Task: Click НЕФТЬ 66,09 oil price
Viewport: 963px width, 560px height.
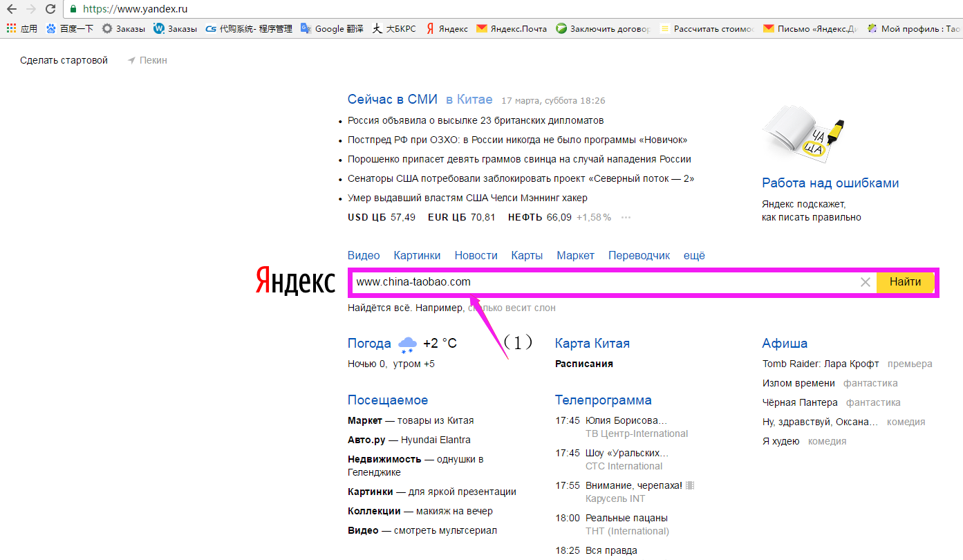Action: [x=540, y=217]
